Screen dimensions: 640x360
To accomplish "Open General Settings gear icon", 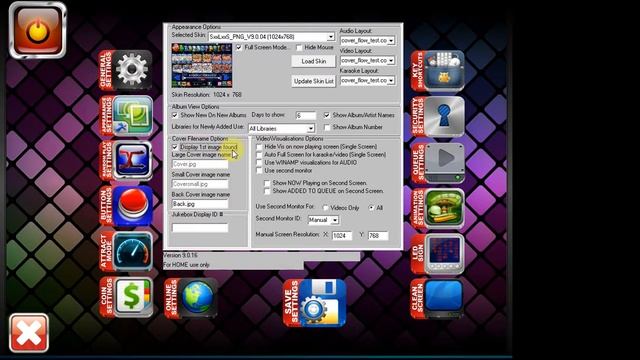I will [126, 70].
